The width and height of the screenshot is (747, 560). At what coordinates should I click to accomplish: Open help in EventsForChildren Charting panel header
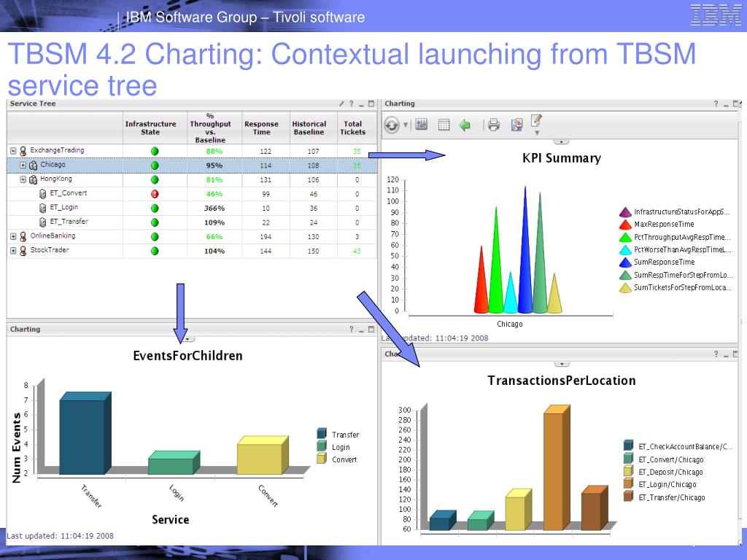coord(352,329)
